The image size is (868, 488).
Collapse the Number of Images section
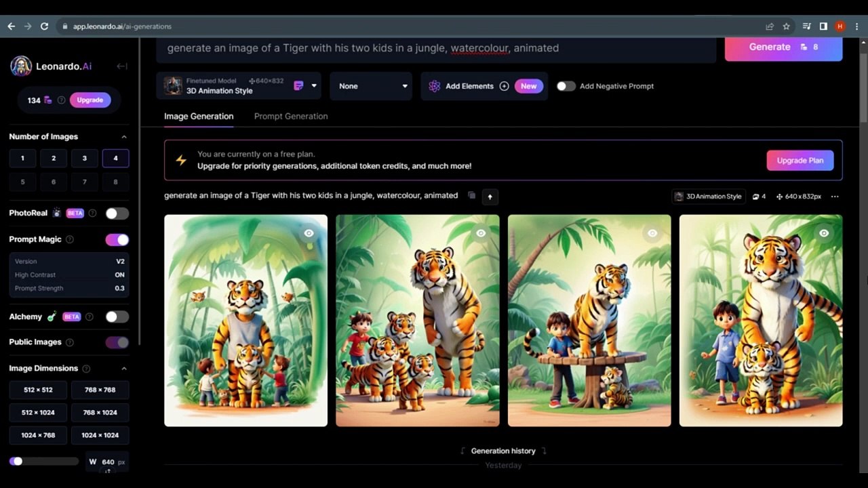124,137
